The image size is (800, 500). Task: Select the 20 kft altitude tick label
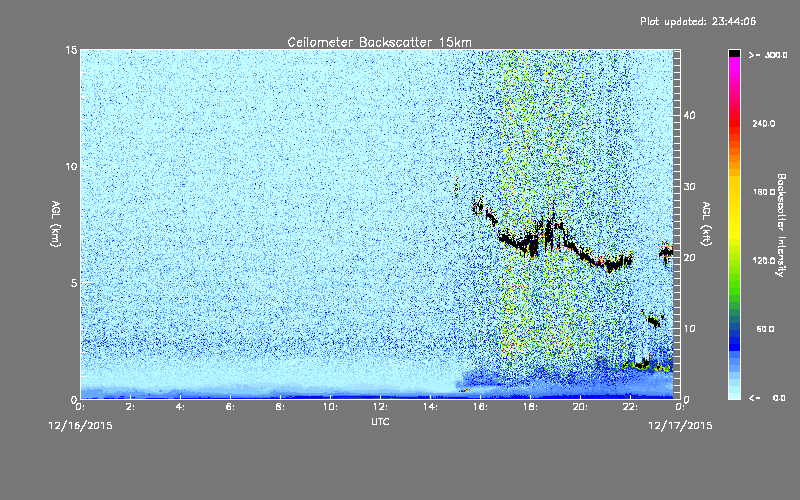(x=689, y=257)
